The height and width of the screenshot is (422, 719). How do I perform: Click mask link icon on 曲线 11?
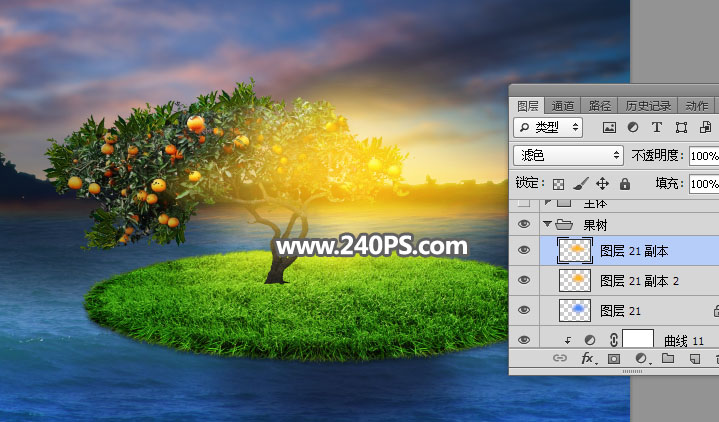click(614, 339)
